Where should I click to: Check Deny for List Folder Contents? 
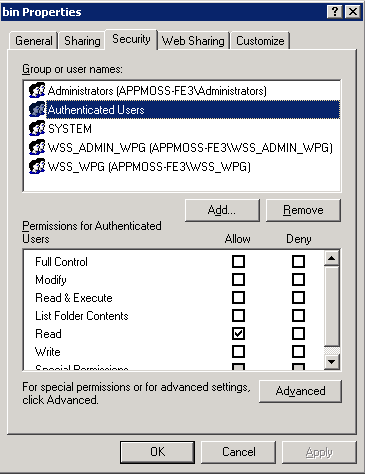pos(298,316)
